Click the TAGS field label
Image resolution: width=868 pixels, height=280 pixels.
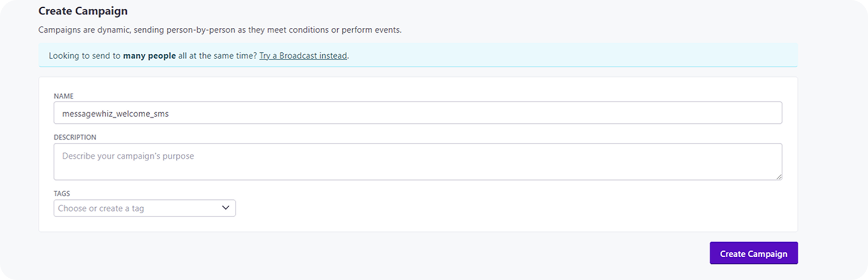point(62,194)
